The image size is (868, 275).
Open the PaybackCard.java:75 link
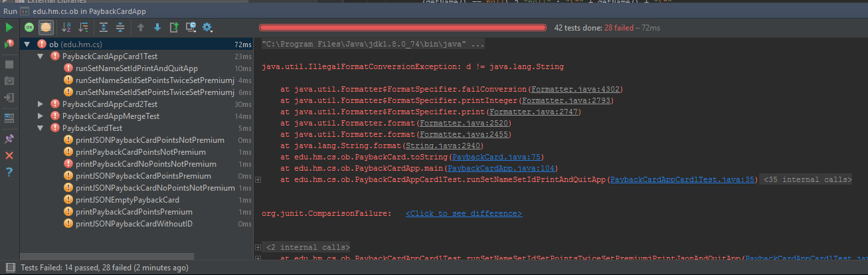(x=497, y=157)
